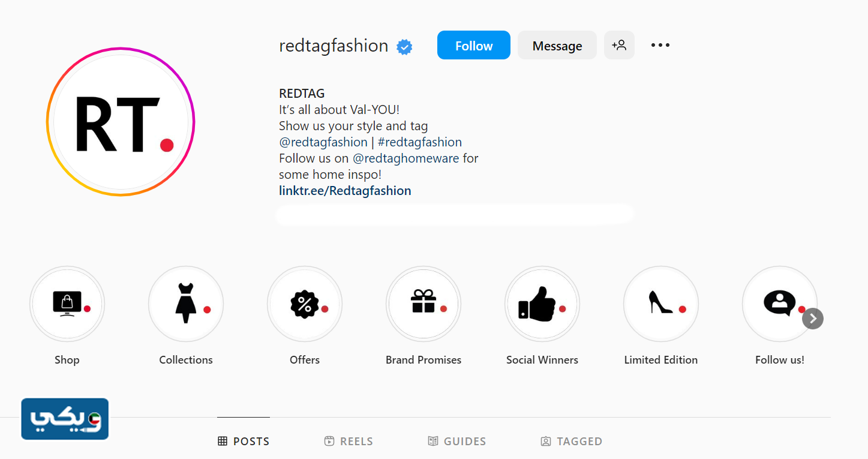Open the @redtaghomeware profile mention

406,158
